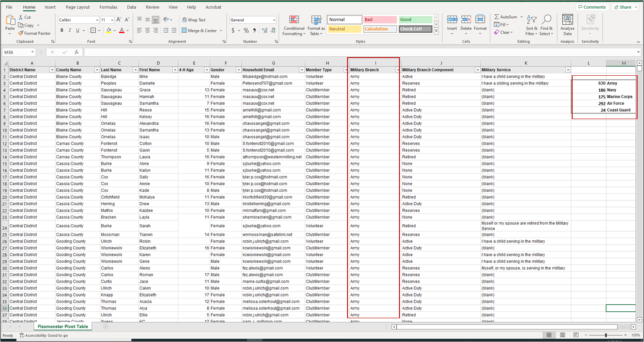Click the Percent Style icon
Viewport: 644px width, 342px height.
coord(246,30)
